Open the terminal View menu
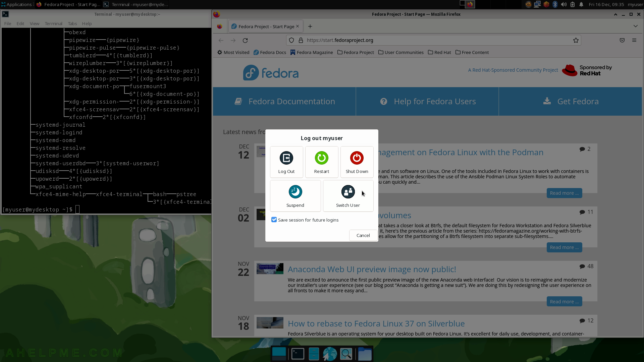The width and height of the screenshot is (644, 362). click(35, 23)
